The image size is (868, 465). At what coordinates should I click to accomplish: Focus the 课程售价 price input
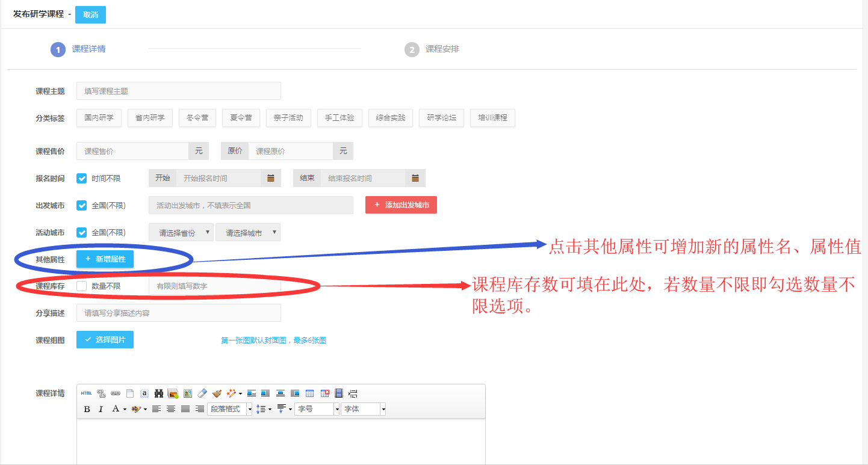[x=132, y=151]
